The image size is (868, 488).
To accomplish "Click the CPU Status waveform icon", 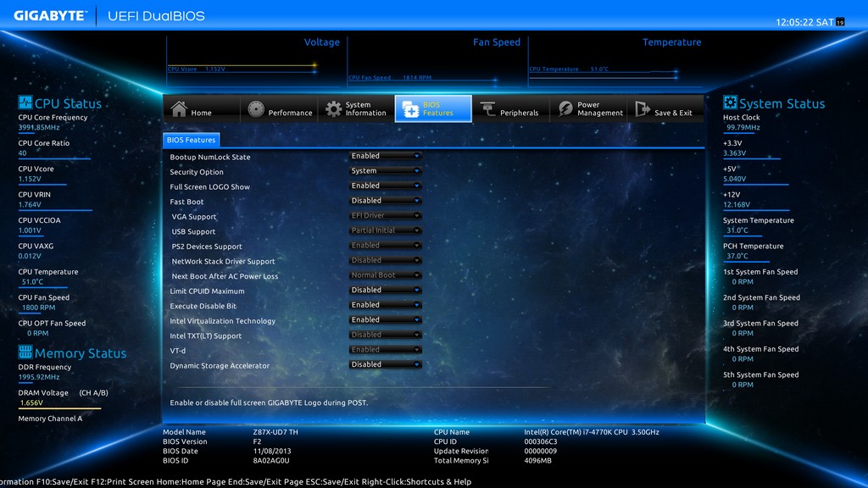I will 25,103.
